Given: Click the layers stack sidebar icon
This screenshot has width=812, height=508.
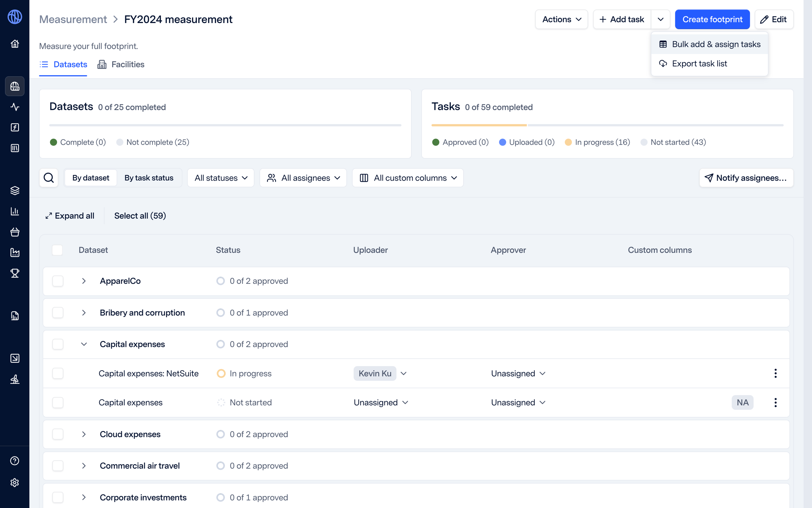Looking at the screenshot, I should pos(15,191).
